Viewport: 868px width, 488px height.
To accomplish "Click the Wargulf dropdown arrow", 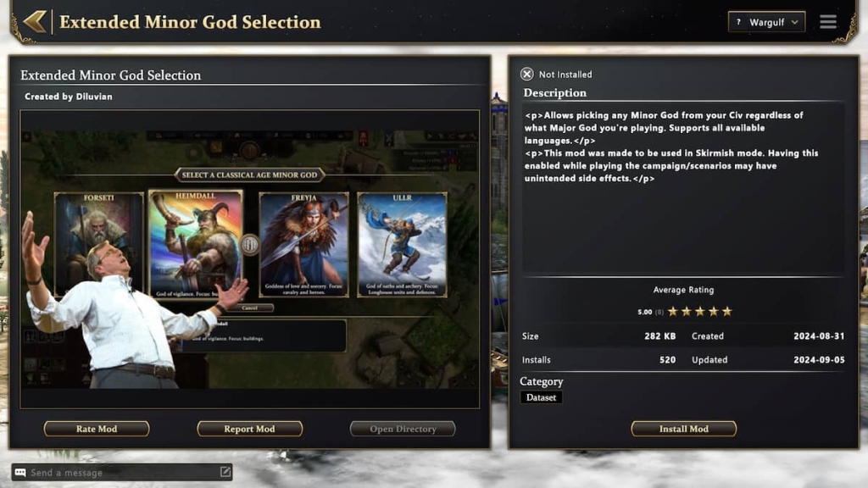I will pyautogui.click(x=794, y=22).
